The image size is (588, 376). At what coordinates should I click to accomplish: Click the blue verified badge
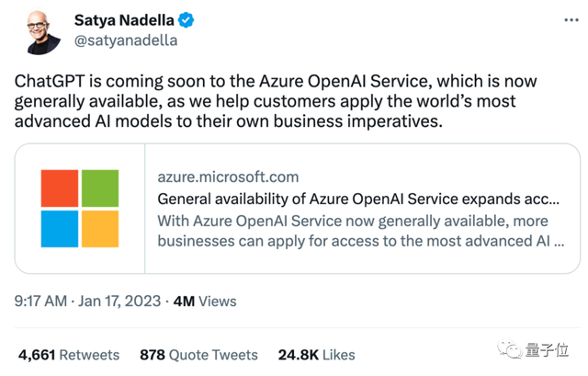pyautogui.click(x=187, y=20)
